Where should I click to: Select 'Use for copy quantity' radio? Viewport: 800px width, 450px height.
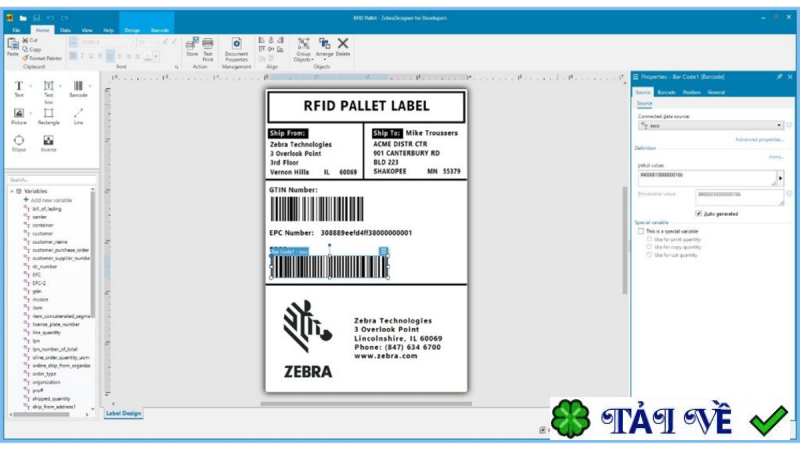(649, 247)
